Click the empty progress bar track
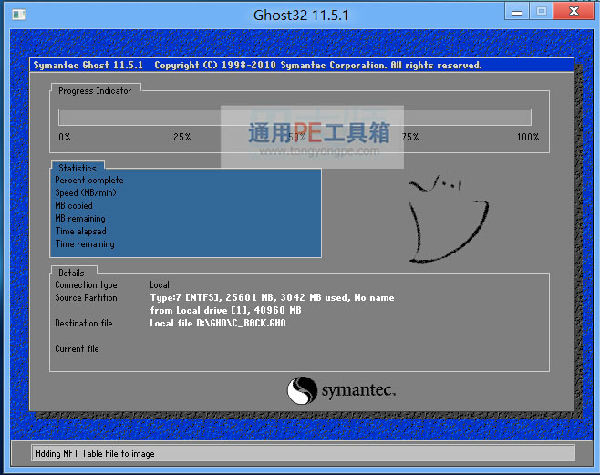 (295, 117)
